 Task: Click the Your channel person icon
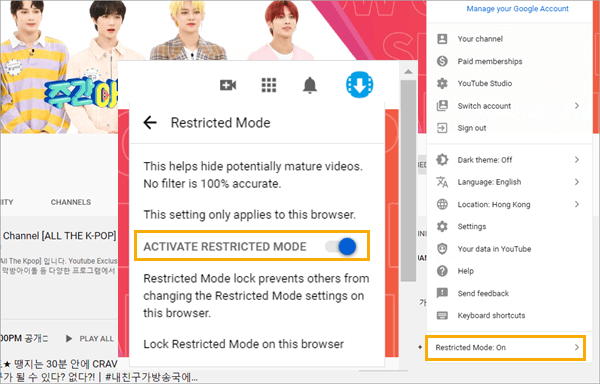(442, 39)
